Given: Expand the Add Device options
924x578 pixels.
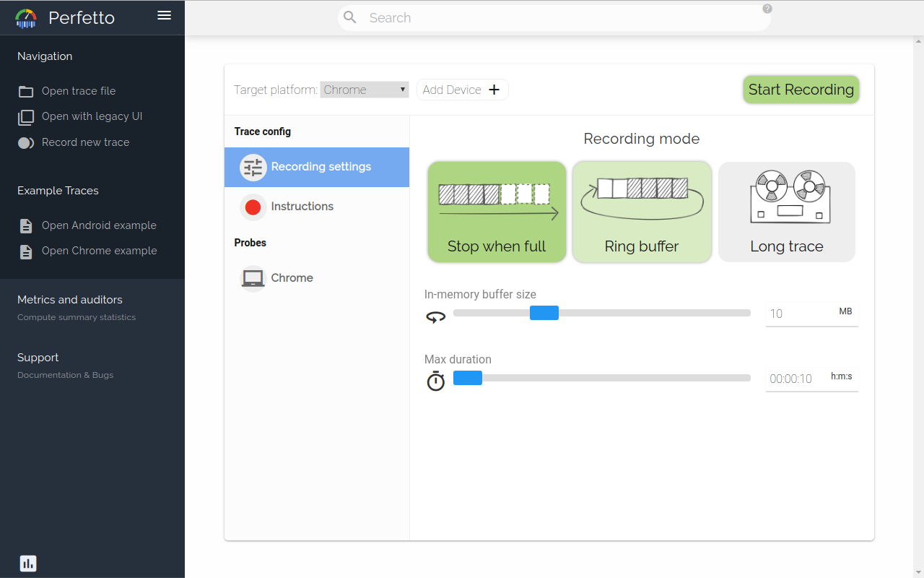Looking at the screenshot, I should pyautogui.click(x=462, y=89).
